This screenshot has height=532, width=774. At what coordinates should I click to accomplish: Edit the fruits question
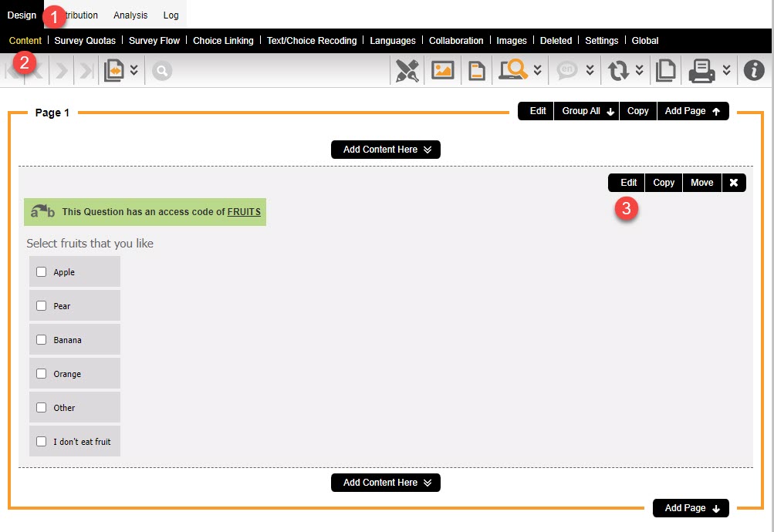pos(627,183)
